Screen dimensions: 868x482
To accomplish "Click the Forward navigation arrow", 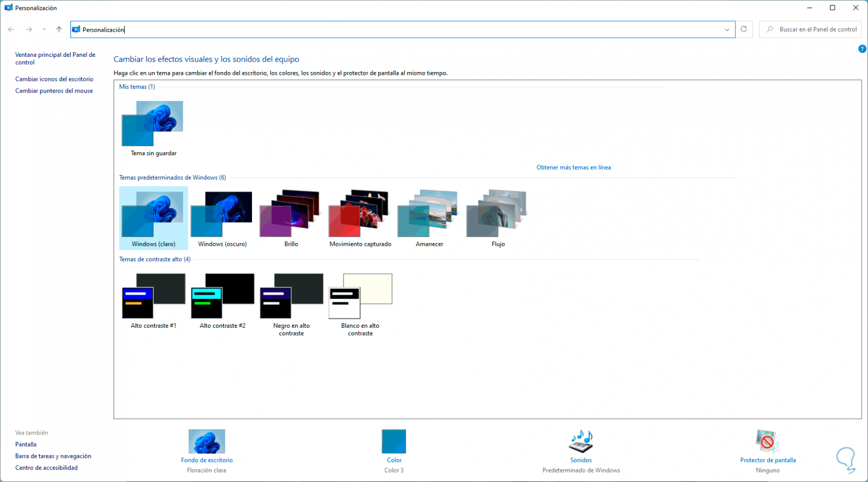I will [x=29, y=29].
